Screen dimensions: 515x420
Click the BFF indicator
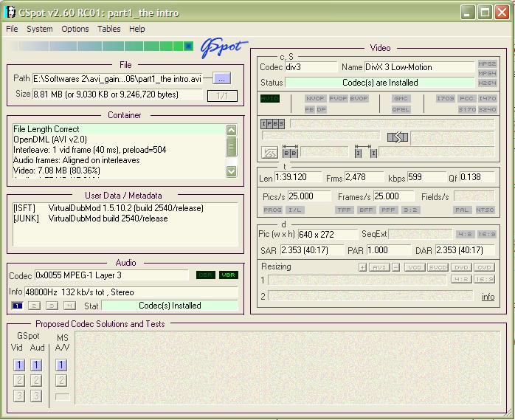(x=366, y=210)
